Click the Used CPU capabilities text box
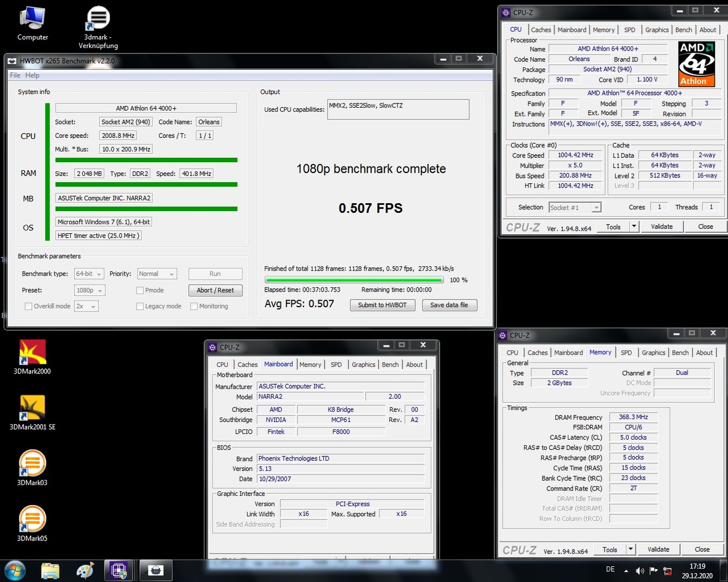 click(398, 109)
